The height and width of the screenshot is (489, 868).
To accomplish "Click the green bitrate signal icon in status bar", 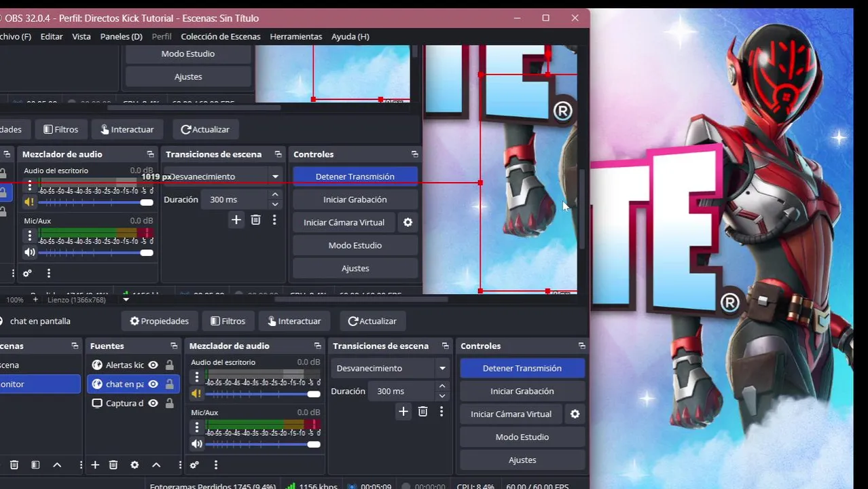I will 291,486.
